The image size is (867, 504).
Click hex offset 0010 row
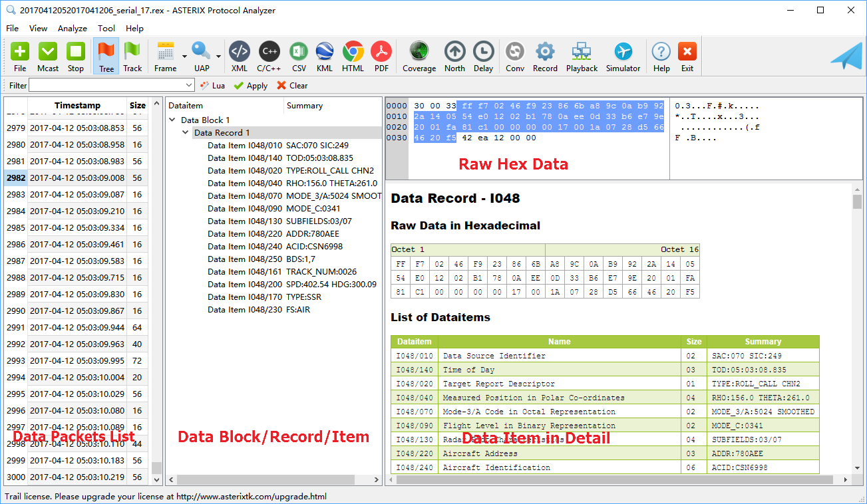click(397, 116)
